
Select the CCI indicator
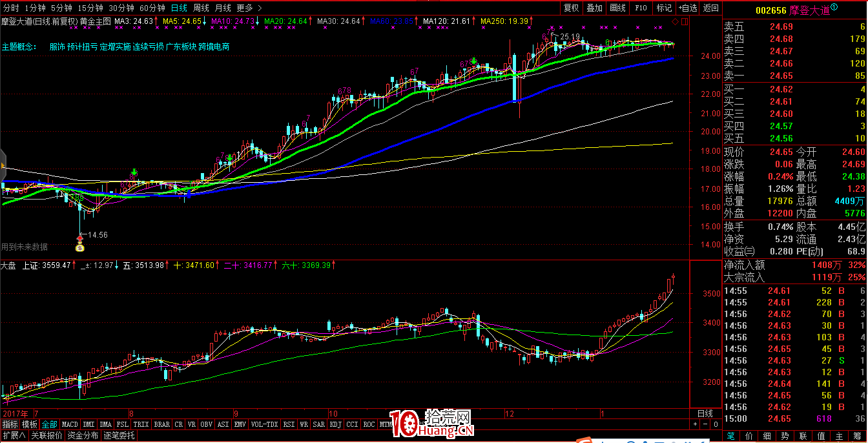pos(352,424)
